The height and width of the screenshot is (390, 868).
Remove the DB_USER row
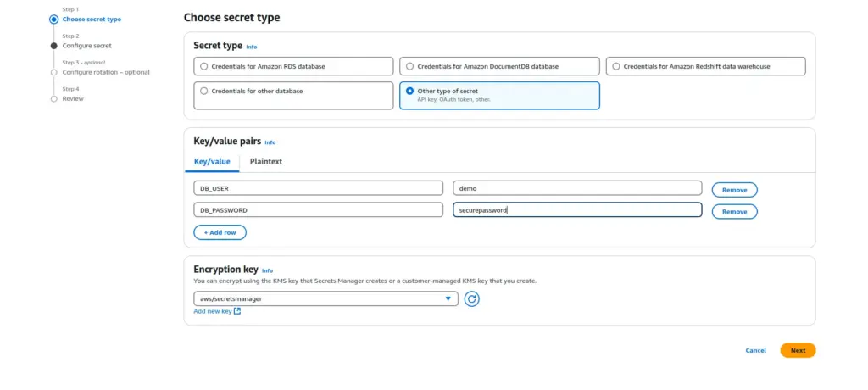pos(734,189)
